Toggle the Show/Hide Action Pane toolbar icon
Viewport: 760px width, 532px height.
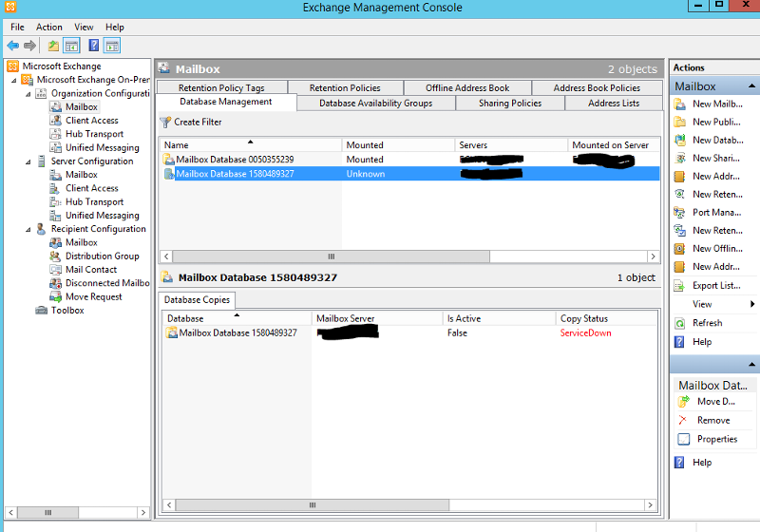(x=112, y=46)
